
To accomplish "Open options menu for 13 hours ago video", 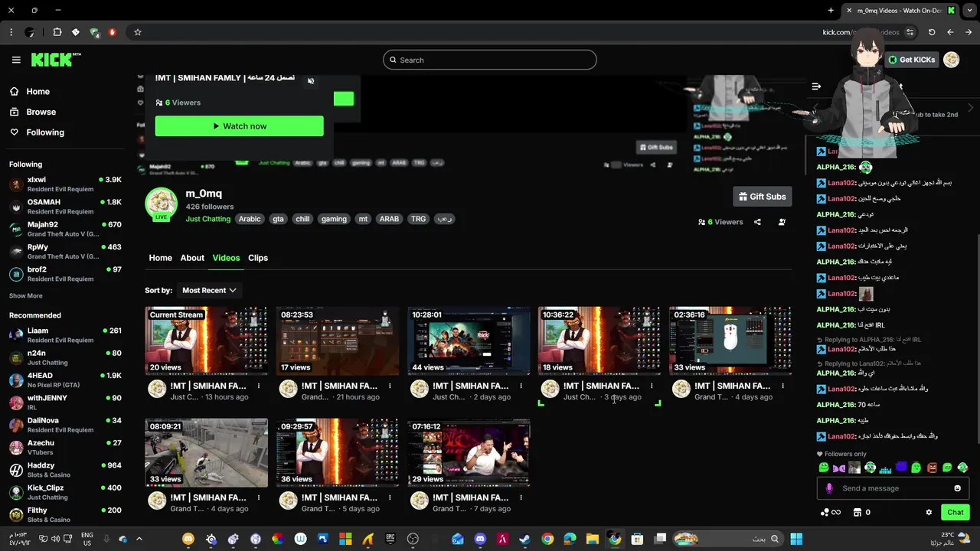I will click(259, 386).
